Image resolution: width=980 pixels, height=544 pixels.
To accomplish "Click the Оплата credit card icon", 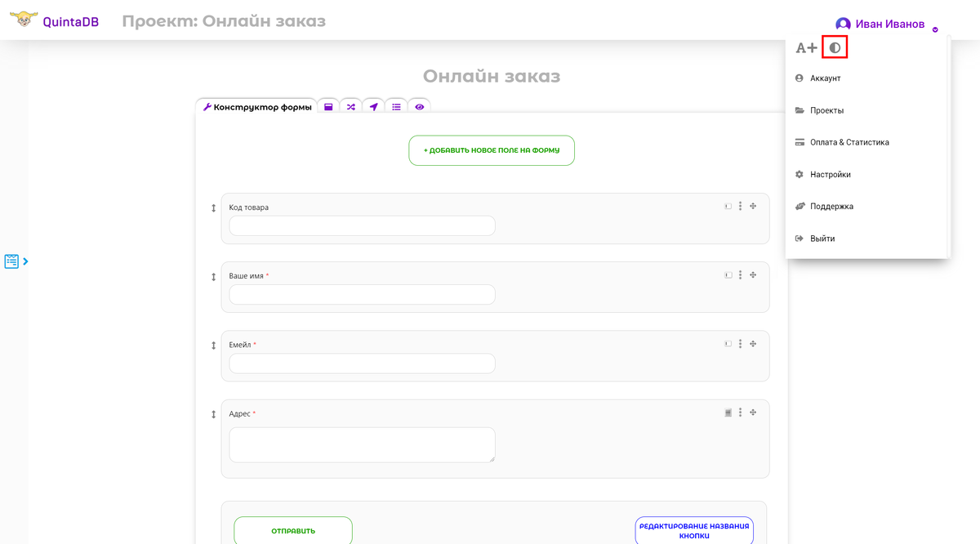I will coord(800,142).
